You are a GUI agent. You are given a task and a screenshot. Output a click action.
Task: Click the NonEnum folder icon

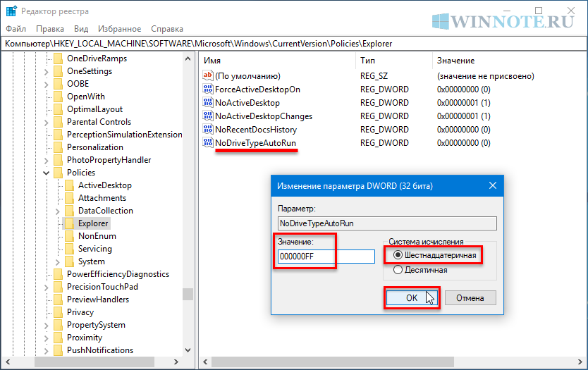pos(69,236)
